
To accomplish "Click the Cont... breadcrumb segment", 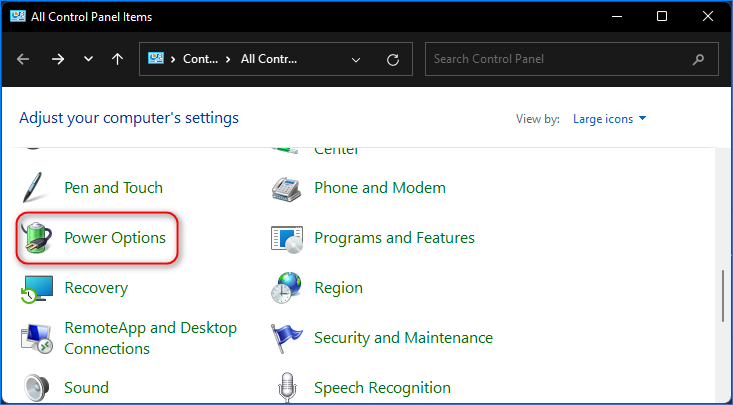I will pos(201,59).
